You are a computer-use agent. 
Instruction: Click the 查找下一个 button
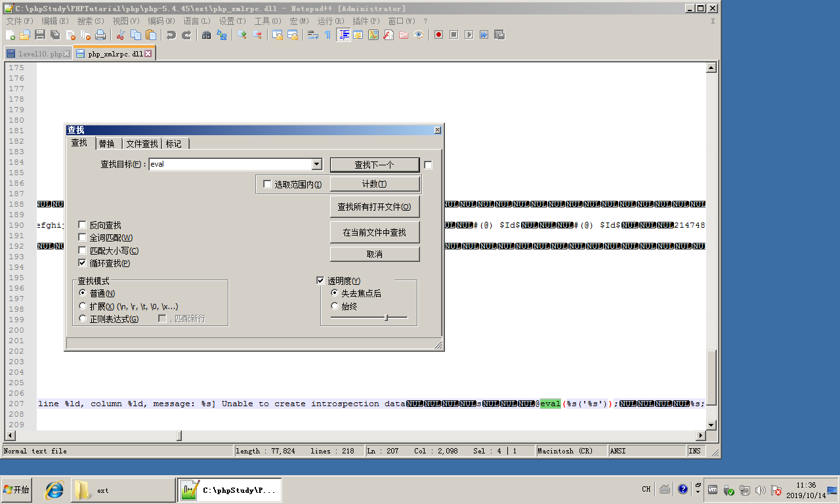point(374,165)
